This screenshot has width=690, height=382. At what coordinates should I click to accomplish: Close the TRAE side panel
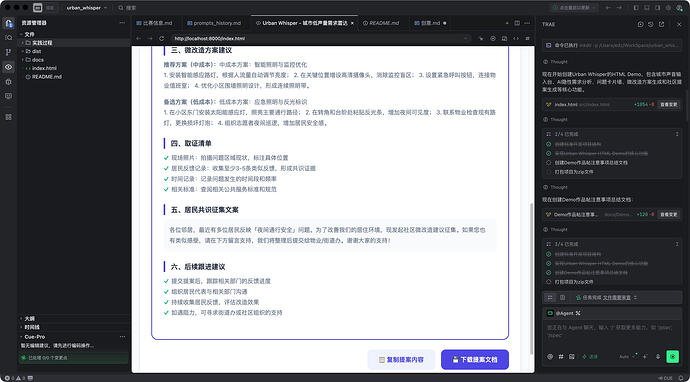(x=679, y=24)
